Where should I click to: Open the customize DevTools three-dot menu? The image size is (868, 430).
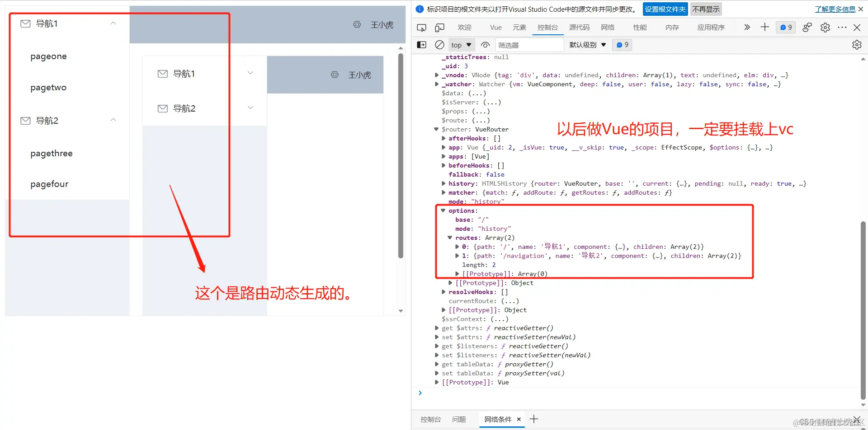tap(842, 28)
